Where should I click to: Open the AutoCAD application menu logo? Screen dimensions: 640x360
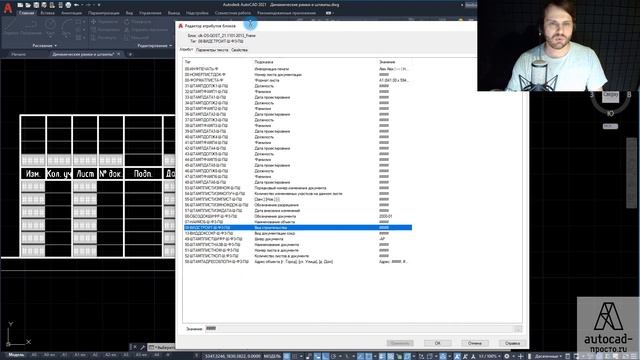tap(8, 8)
